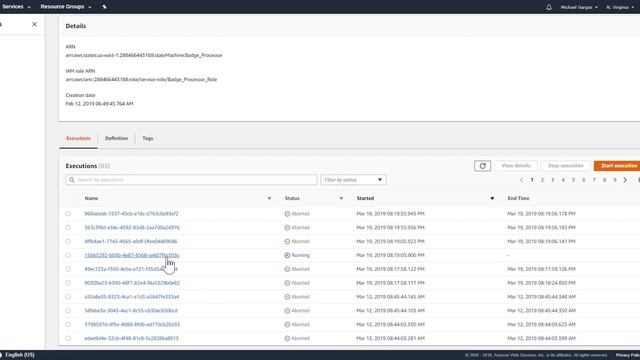The width and height of the screenshot is (640, 360).
Task: Go to next page arrow in pagination
Action: (625, 180)
